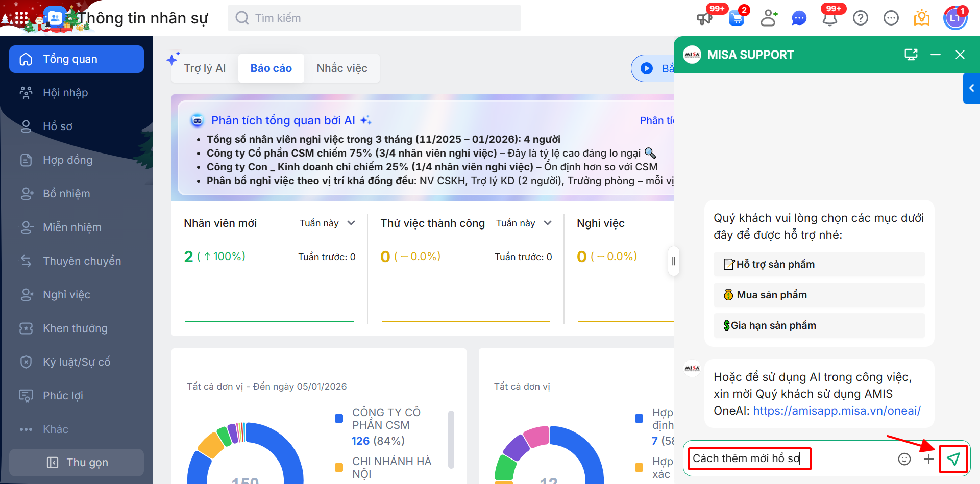The height and width of the screenshot is (484, 980).
Task: Go to Tổng quan in sidebar
Action: 77,59
